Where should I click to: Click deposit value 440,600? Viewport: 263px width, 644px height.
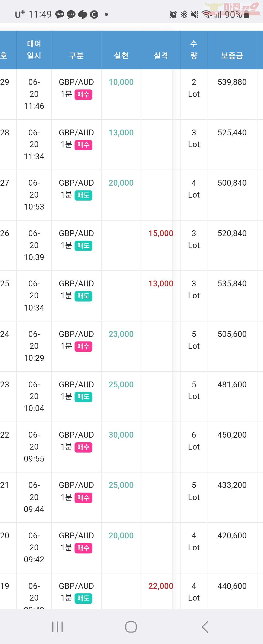click(x=232, y=586)
